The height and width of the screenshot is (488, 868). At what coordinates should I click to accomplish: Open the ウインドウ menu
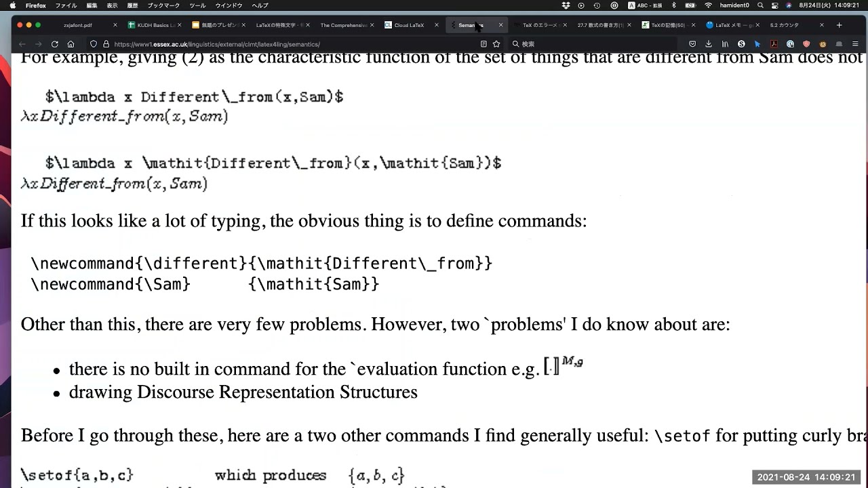[229, 5]
